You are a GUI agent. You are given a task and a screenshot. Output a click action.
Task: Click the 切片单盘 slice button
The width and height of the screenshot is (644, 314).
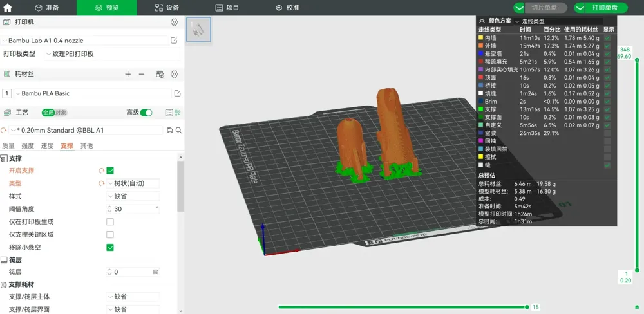click(x=546, y=8)
